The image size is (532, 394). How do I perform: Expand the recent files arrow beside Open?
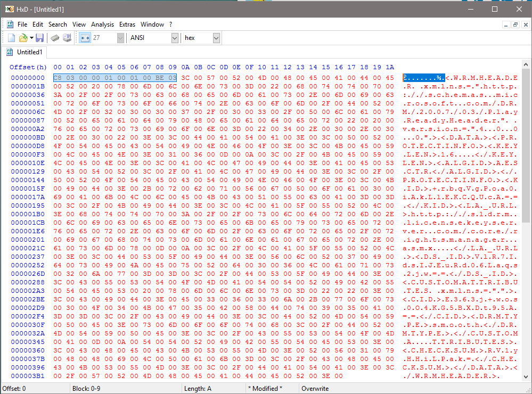tap(31, 38)
